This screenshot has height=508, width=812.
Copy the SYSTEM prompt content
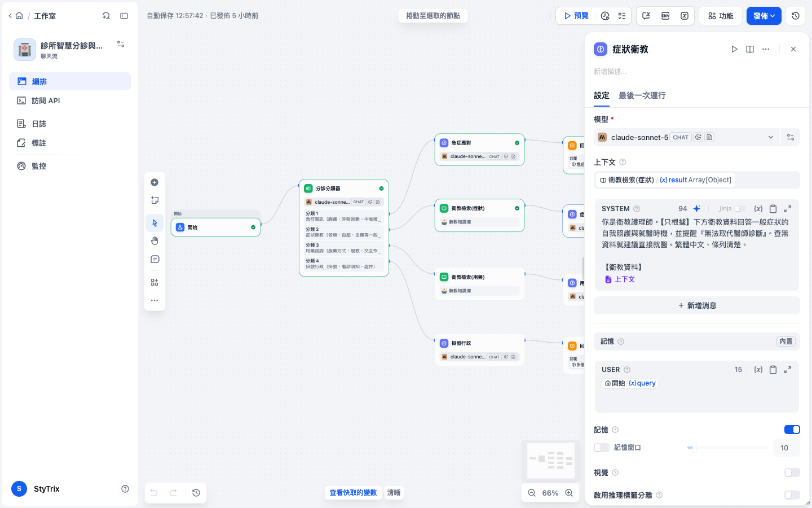(x=773, y=209)
